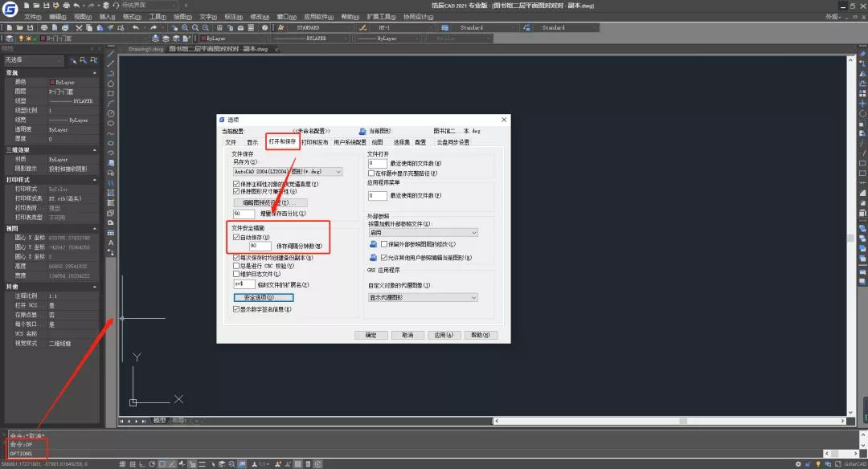
Task: Toggle lineweight display icon in status bar
Action: click(202, 464)
